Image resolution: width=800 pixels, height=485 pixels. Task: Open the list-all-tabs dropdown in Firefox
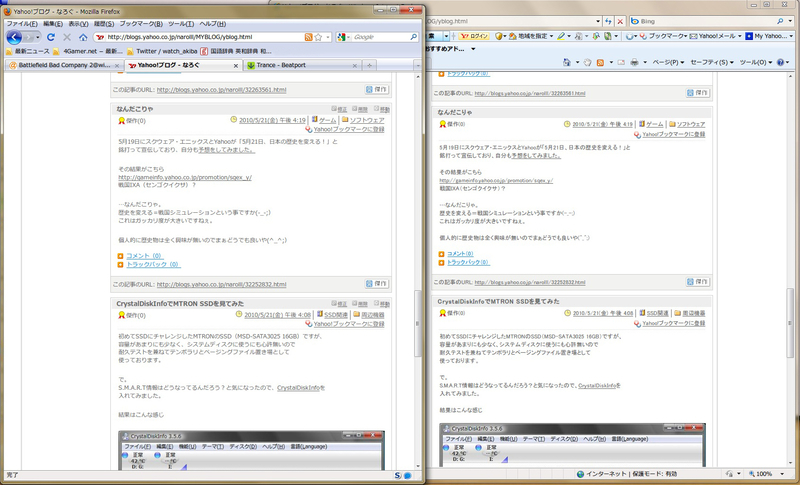(417, 65)
